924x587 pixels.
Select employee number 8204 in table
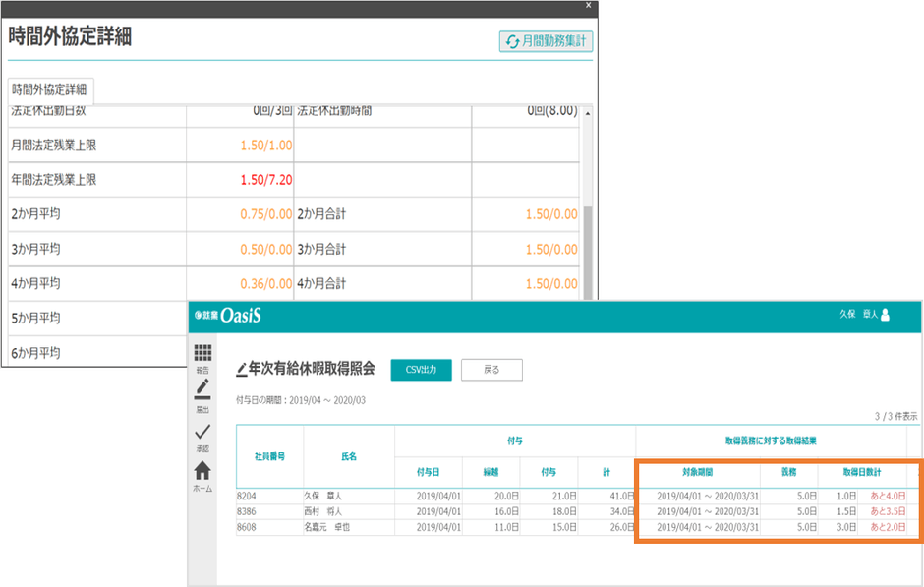pyautogui.click(x=249, y=497)
